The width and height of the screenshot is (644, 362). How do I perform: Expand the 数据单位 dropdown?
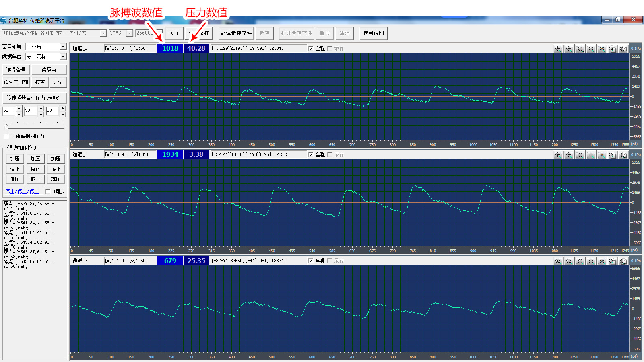click(x=63, y=57)
